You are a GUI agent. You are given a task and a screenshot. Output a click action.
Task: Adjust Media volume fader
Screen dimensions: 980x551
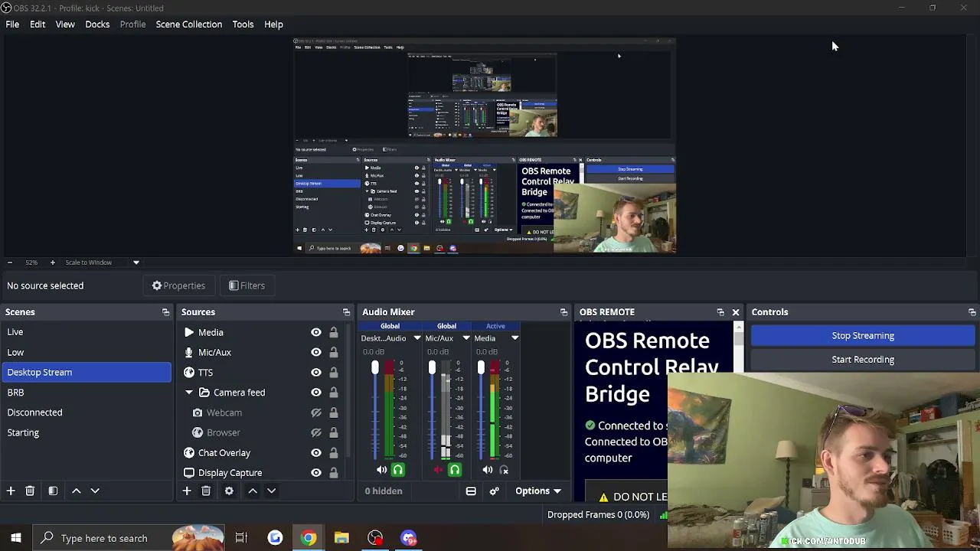pyautogui.click(x=481, y=368)
